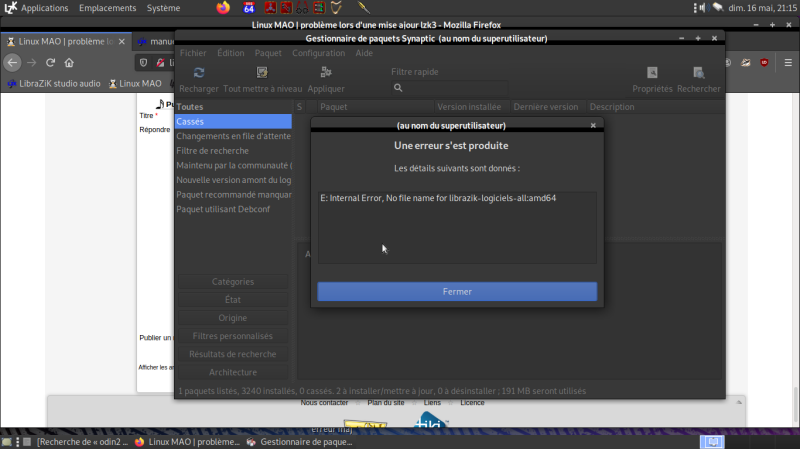The image size is (800, 449).
Task: Switch to the Linux MAO Firefox tab
Action: coord(65,41)
